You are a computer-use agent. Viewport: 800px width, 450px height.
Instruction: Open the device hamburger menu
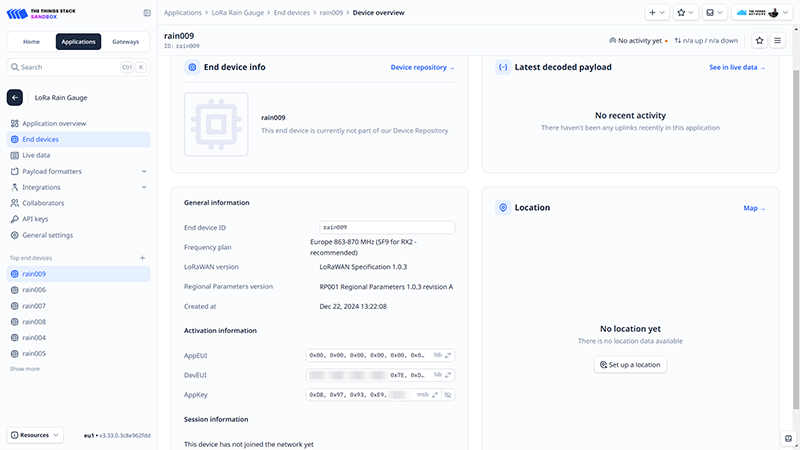pos(778,40)
